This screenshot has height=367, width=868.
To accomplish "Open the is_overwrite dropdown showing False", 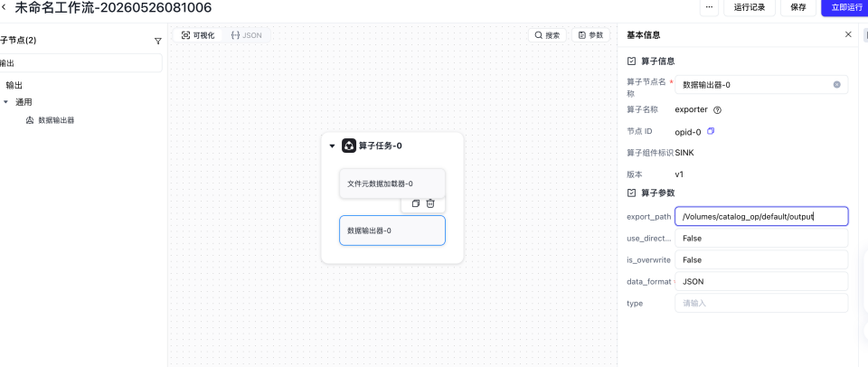I will pos(761,259).
